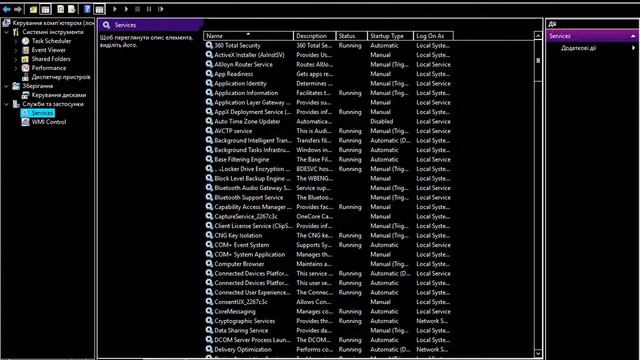This screenshot has width=640, height=360.
Task: Select the AVCTP service row
Action: [x=328, y=131]
